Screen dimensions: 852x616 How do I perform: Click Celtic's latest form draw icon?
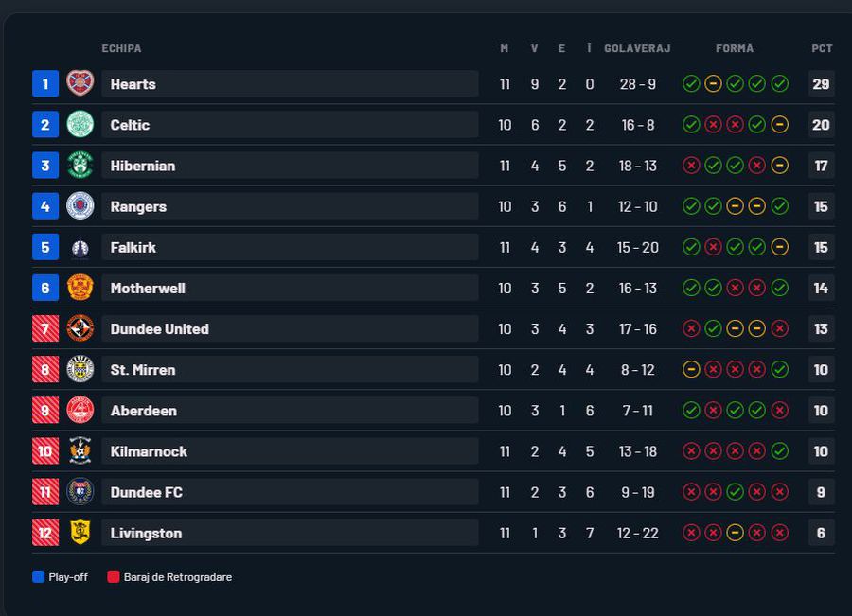(779, 125)
